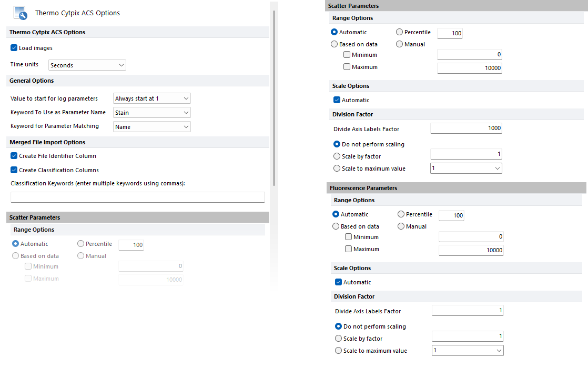Select Percentile radio under Fluorescence Parameters
Viewport: 588px width, 367px height.
click(401, 214)
